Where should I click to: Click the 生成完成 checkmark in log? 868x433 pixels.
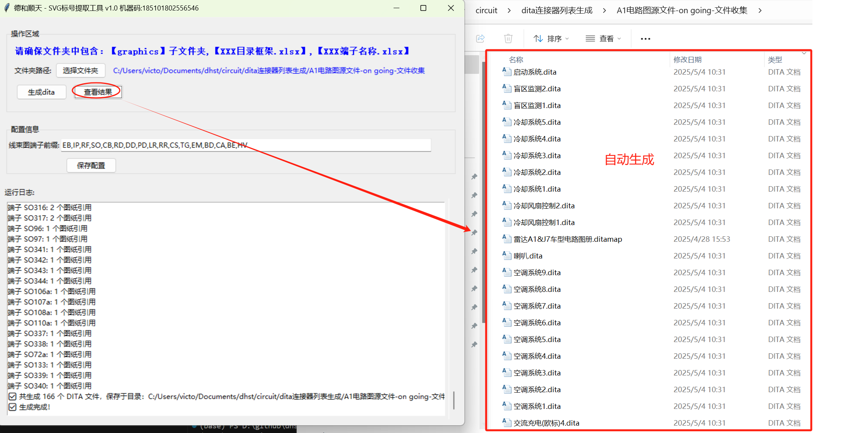pyautogui.click(x=12, y=407)
